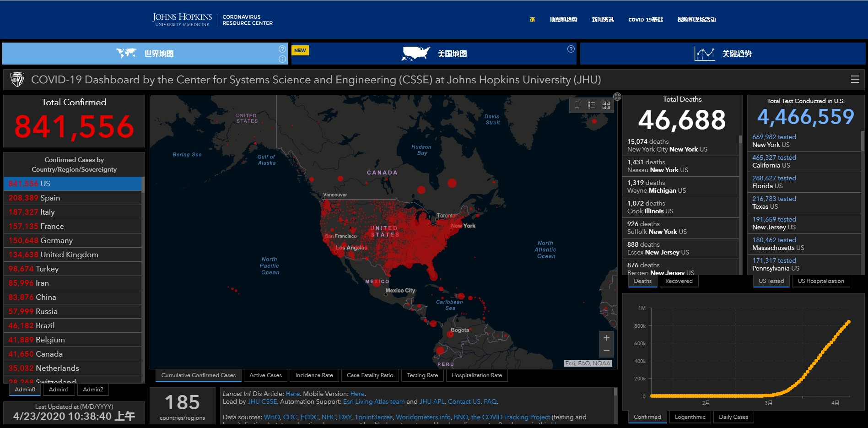Open the basemap gallery grid icon
Image resolution: width=868 pixels, height=428 pixels.
point(606,105)
